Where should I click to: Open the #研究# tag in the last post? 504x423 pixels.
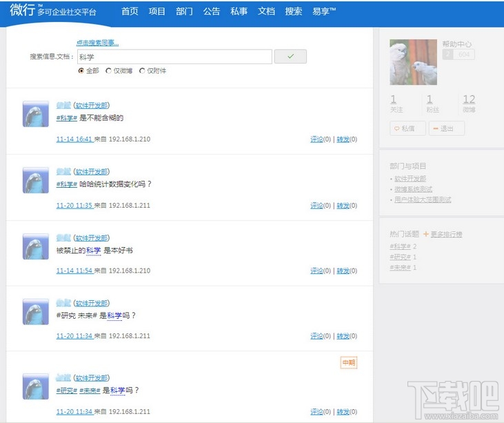67,391
